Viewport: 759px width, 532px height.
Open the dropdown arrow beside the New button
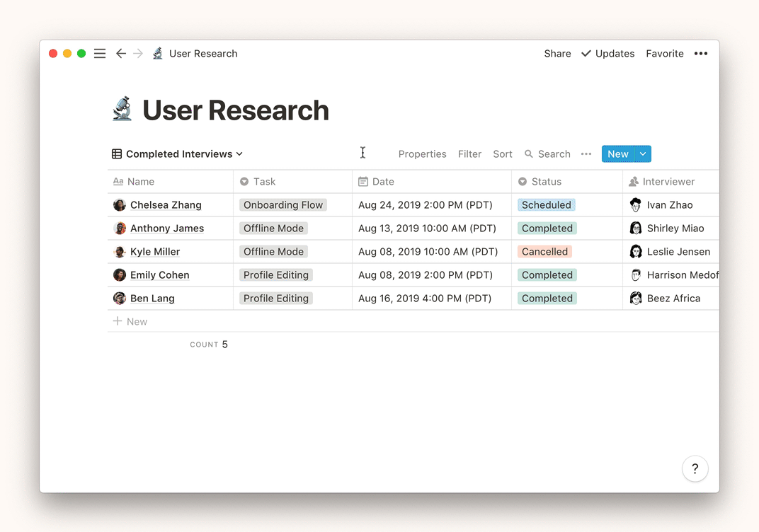[643, 154]
